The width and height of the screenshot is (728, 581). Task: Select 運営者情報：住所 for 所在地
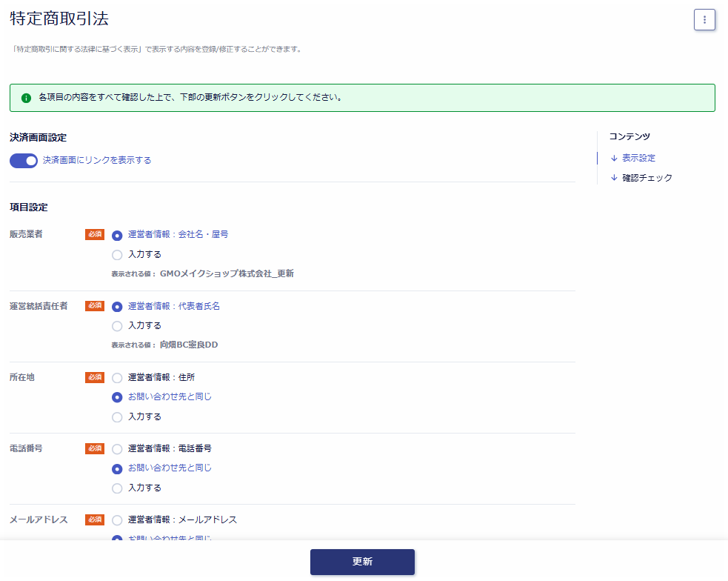(x=117, y=377)
